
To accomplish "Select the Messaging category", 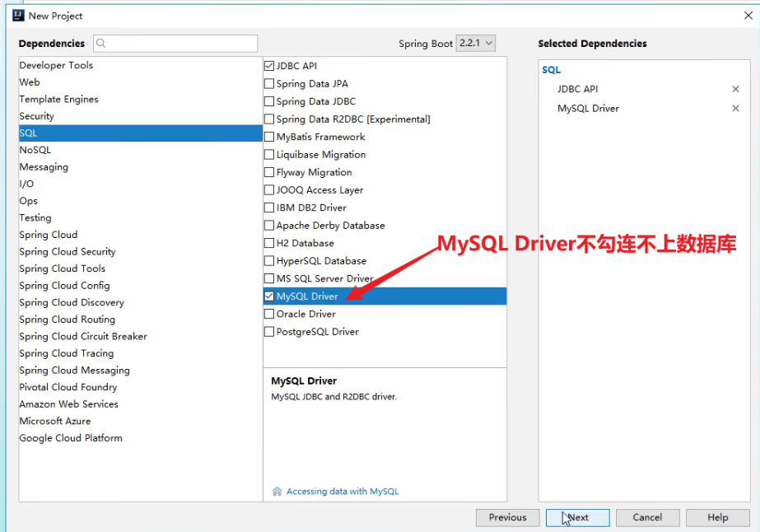I will pos(141,167).
